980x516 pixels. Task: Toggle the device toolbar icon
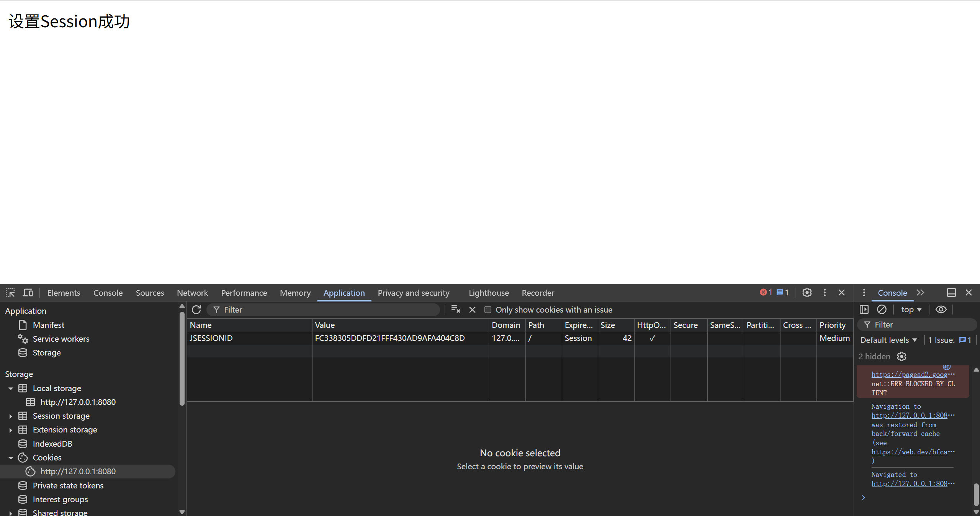[x=28, y=293]
